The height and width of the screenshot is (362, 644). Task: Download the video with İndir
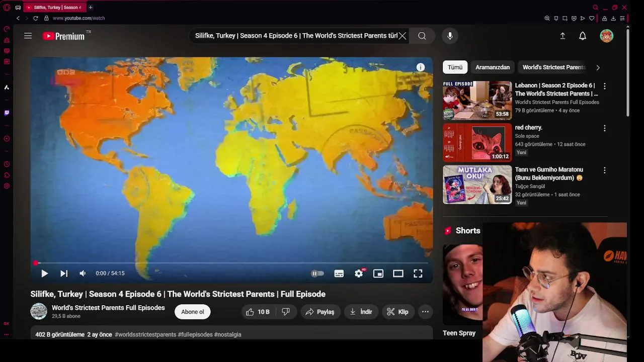pyautogui.click(x=361, y=312)
